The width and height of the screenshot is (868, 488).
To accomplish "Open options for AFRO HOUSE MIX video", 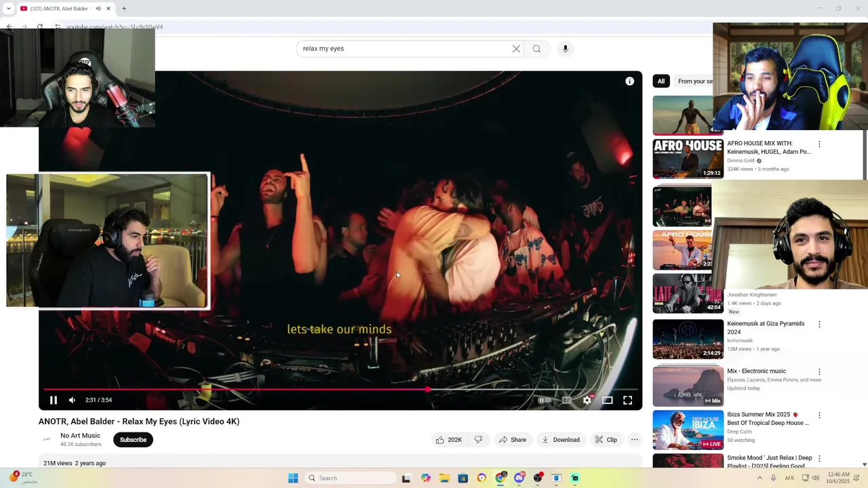I will 819,144.
